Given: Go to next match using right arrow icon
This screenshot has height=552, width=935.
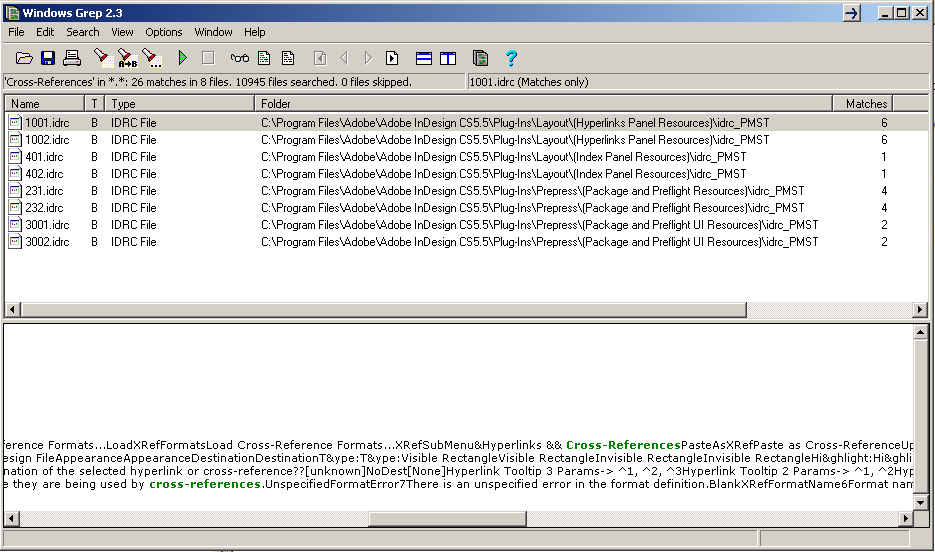Looking at the screenshot, I should [x=368, y=58].
